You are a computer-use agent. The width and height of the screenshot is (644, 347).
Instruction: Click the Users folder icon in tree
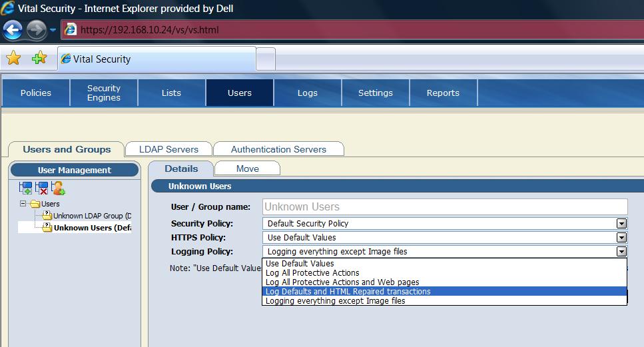pyautogui.click(x=35, y=204)
